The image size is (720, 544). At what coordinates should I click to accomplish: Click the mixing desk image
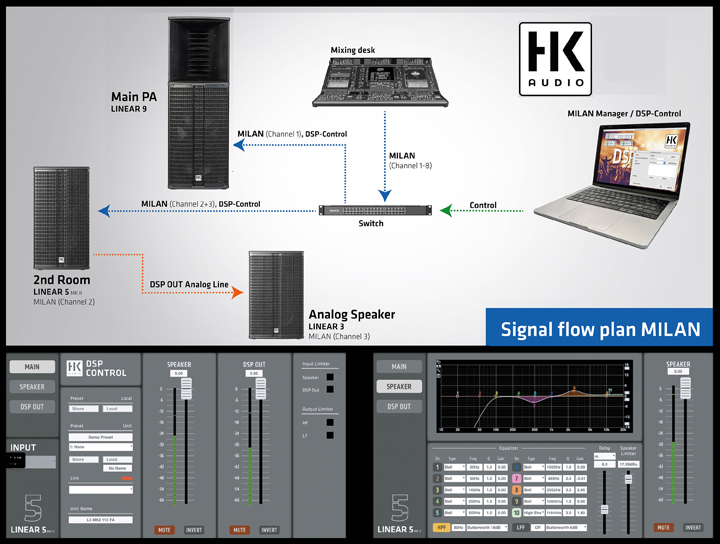[x=380, y=82]
